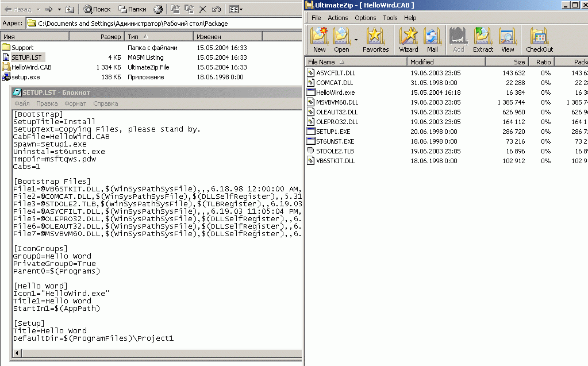Open Favorites in UltimateZip toolbar

tap(375, 40)
